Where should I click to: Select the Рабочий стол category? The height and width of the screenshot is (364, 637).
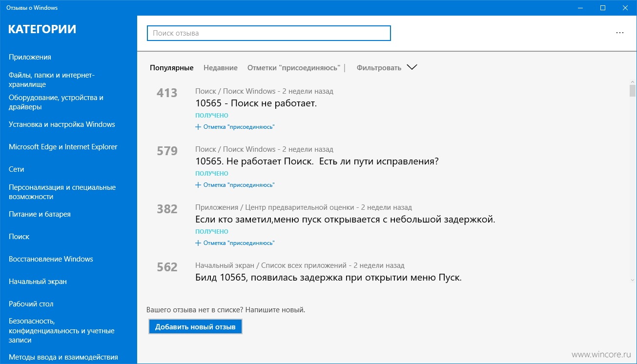[31, 304]
